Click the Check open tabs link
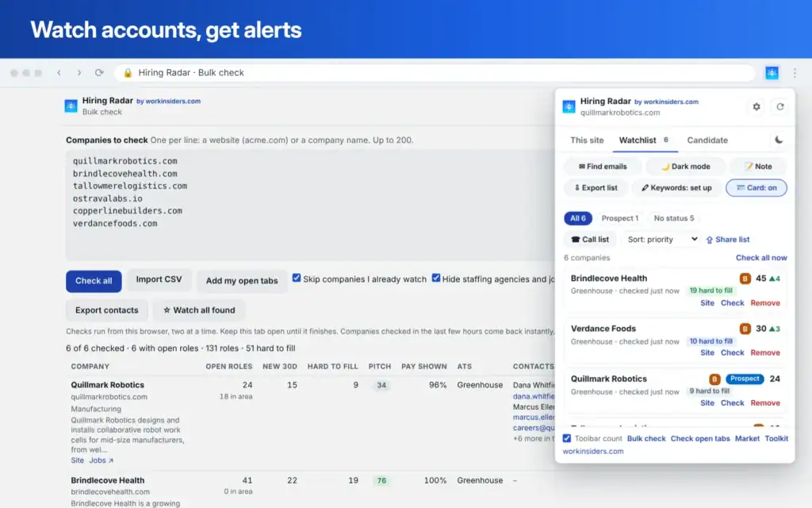This screenshot has width=812, height=508. (700, 438)
